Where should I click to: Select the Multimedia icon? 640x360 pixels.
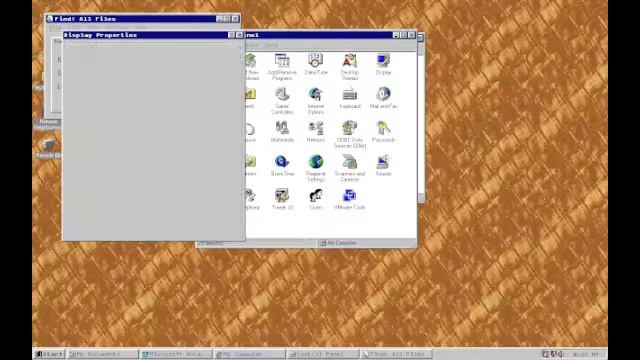[x=282, y=131]
